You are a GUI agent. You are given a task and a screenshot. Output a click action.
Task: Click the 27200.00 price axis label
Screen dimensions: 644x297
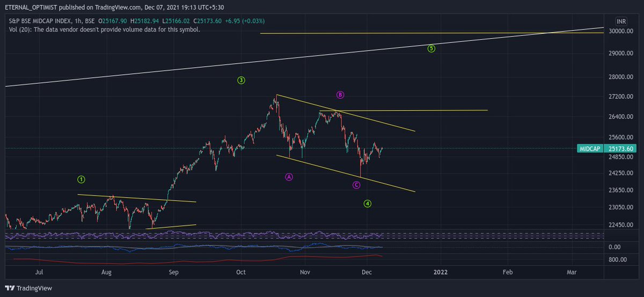coord(620,97)
